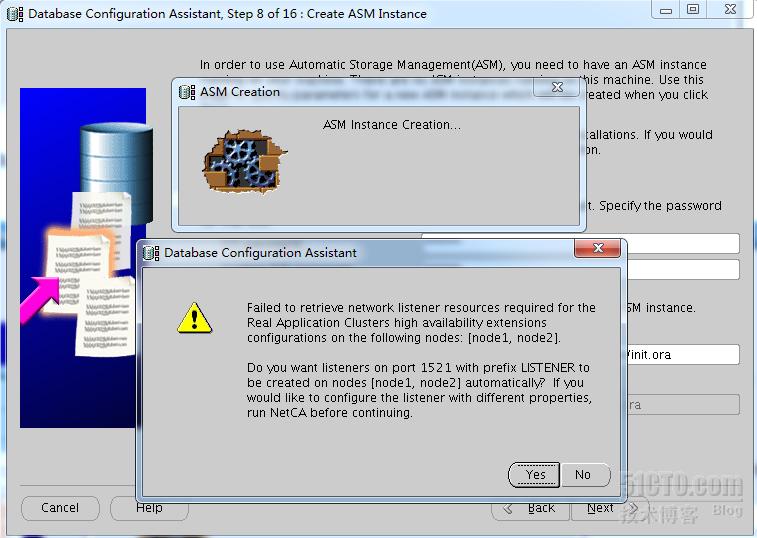Screen dimensions: 757x538
Task: Decline automatic listener creation with No
Action: 585,475
